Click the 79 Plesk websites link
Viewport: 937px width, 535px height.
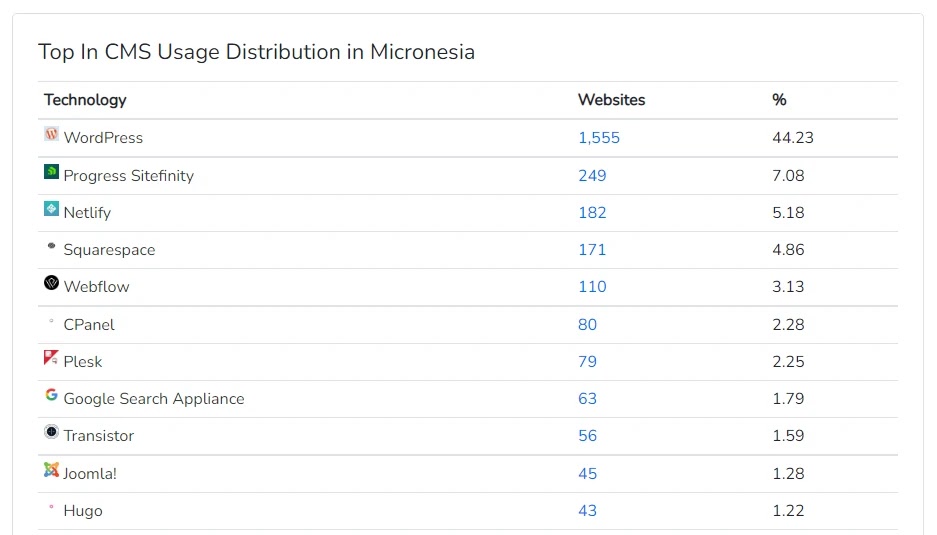(x=587, y=362)
